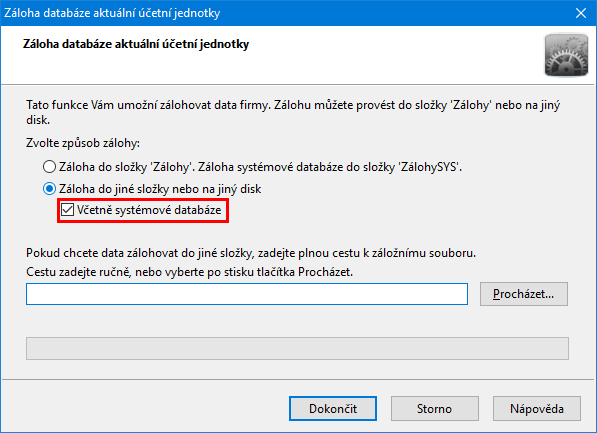The width and height of the screenshot is (597, 433).
Task: Click the gears icon in the dialog header
Action: 566,55
